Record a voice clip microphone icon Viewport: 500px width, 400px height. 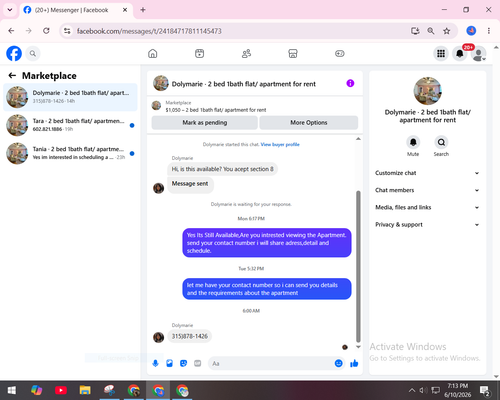click(x=155, y=363)
